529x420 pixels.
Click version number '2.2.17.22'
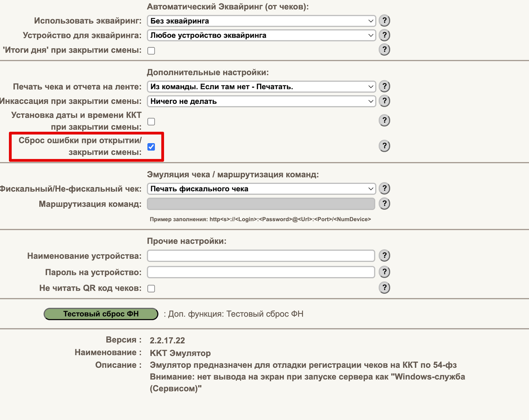(167, 340)
